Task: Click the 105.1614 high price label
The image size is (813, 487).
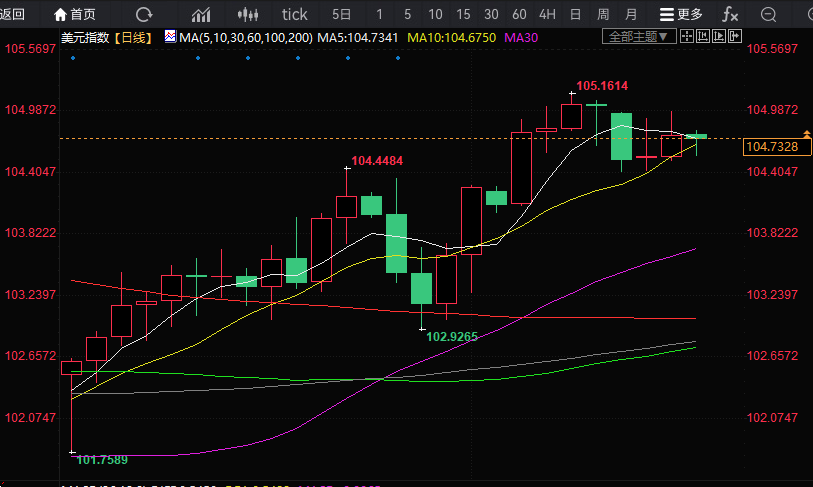Action: coord(602,86)
